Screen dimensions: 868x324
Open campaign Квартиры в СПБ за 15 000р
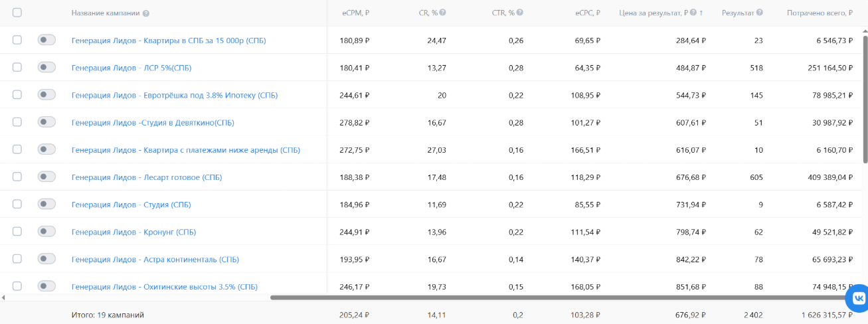[169, 40]
